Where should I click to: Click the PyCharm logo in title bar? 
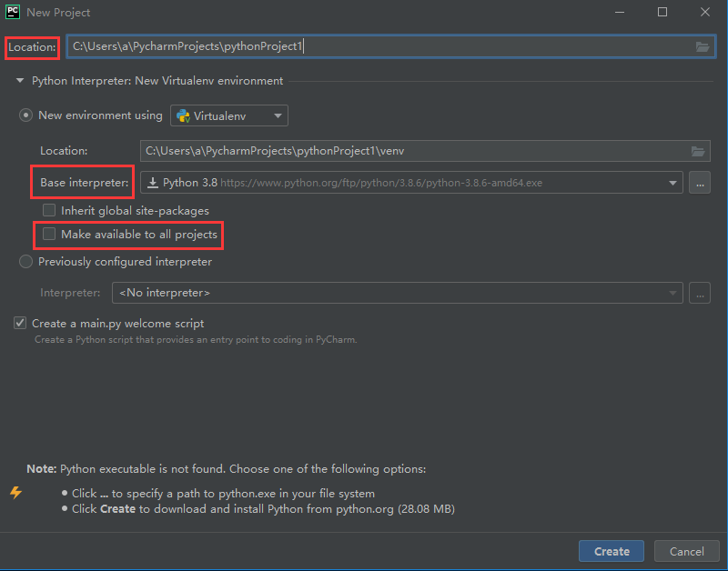(x=13, y=12)
